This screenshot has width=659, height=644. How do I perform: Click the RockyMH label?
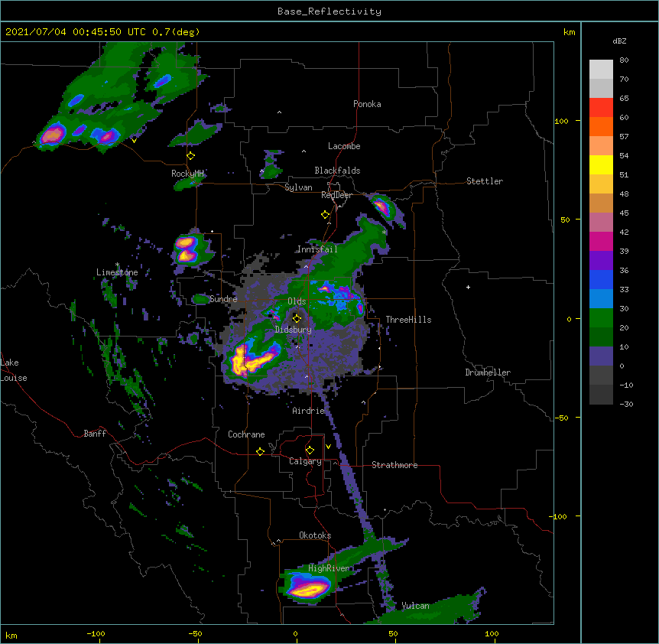187,174
